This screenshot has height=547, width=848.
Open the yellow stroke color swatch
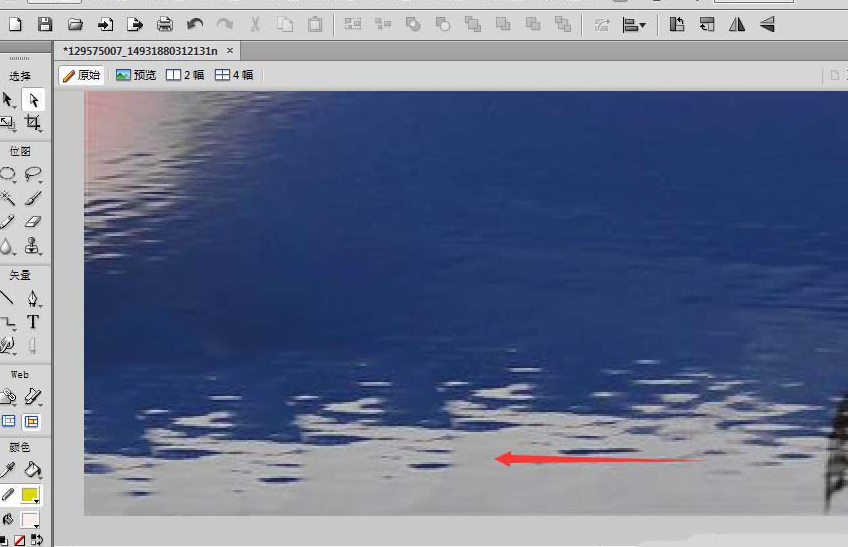click(x=30, y=495)
